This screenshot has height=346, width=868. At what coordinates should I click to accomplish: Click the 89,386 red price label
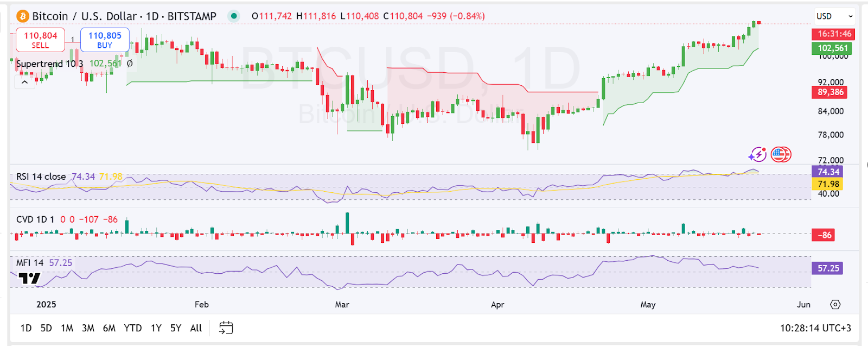point(831,92)
